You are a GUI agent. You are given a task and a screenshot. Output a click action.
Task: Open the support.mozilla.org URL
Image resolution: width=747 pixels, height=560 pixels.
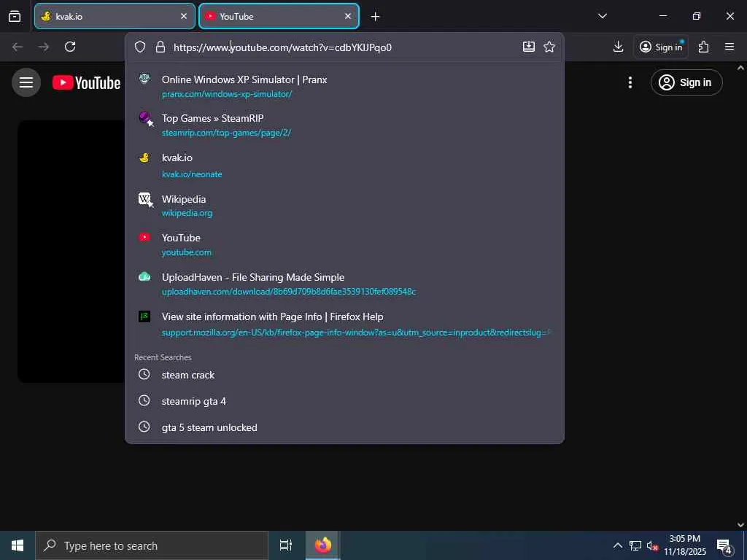point(356,332)
